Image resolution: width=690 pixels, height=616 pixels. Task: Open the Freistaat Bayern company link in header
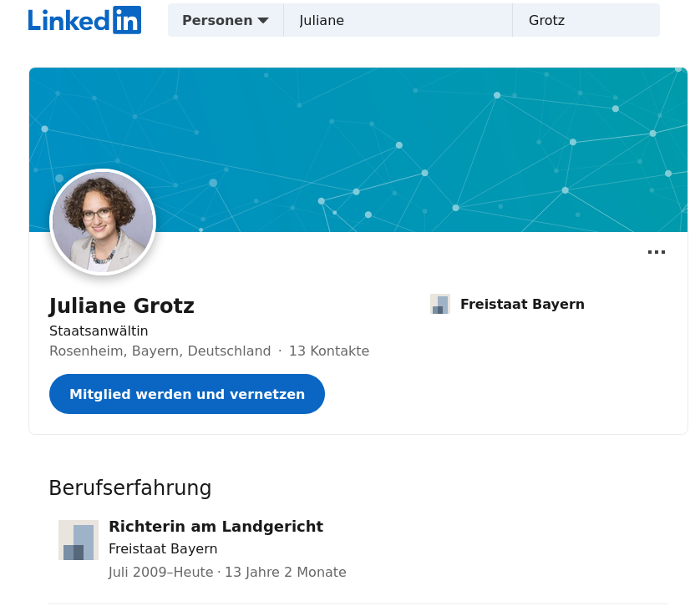(522, 304)
